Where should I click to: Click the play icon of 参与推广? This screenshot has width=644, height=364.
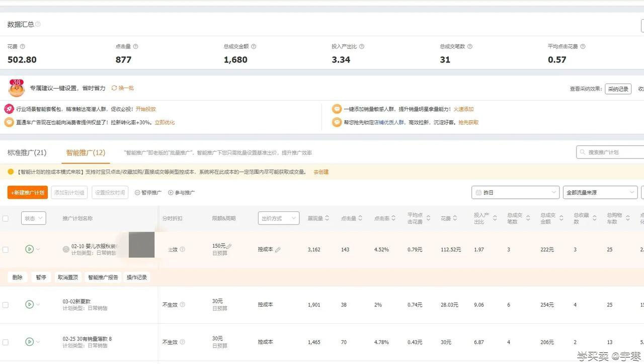(171, 193)
